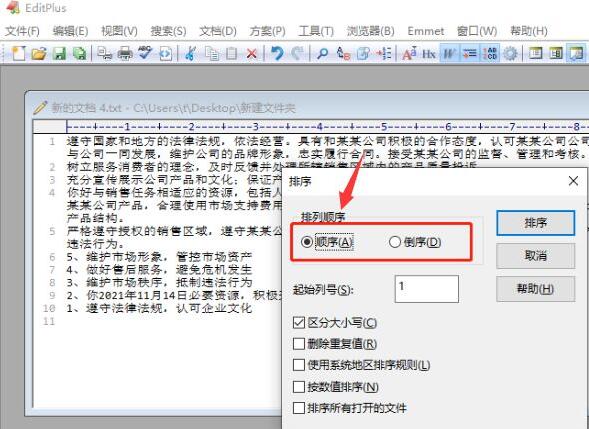Click the greyed Redo arrow icon
The height and width of the screenshot is (429, 589).
click(297, 54)
